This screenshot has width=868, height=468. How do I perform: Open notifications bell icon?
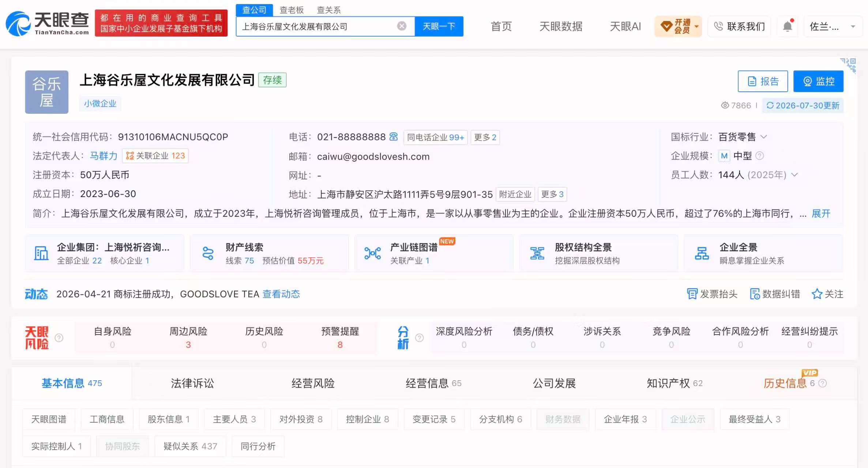click(x=788, y=26)
